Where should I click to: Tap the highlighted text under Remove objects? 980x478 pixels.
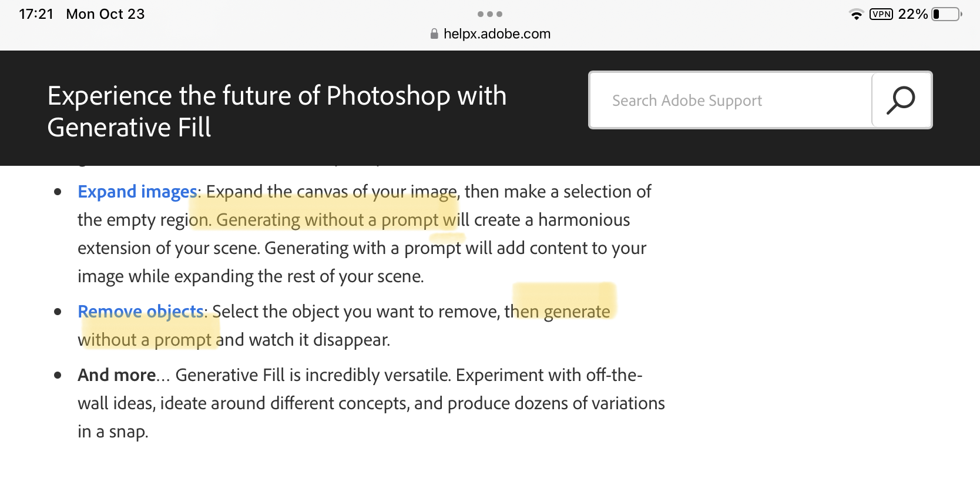[147, 339]
